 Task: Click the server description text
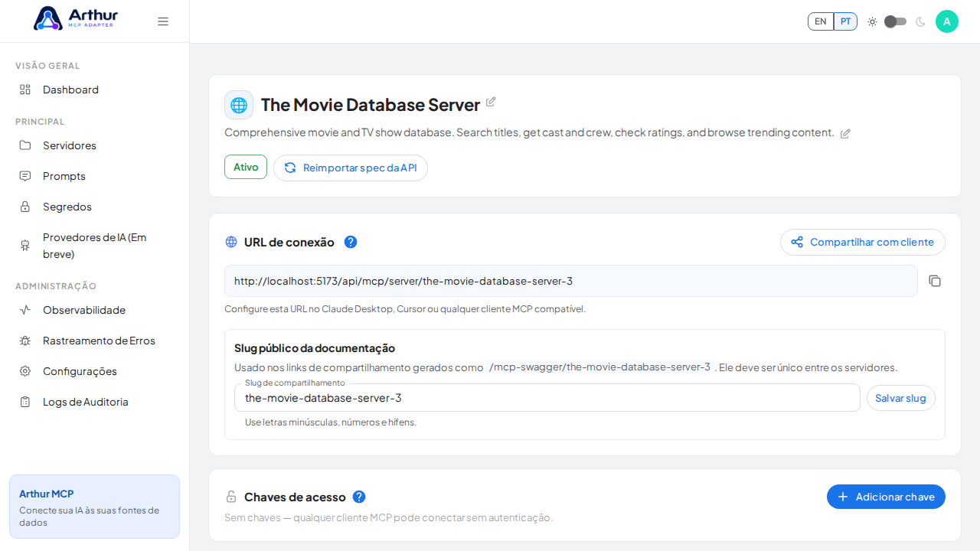(529, 132)
